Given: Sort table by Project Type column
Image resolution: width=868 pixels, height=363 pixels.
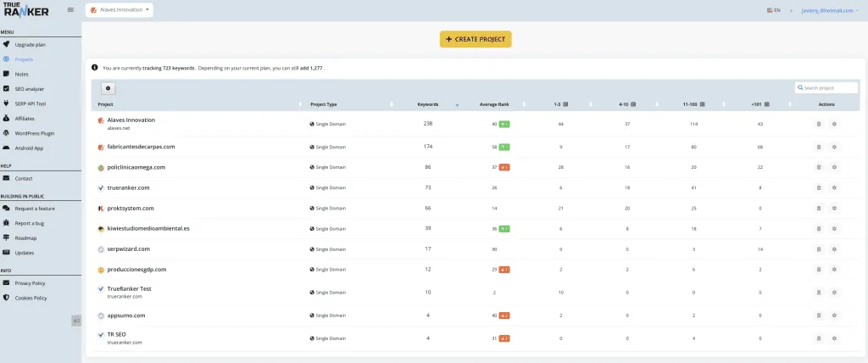Looking at the screenshot, I should 323,104.
